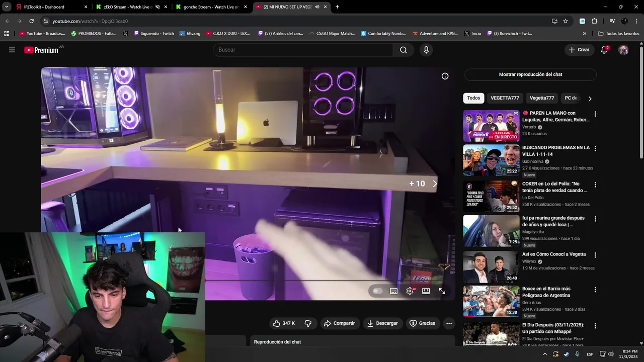The height and width of the screenshot is (362, 644).
Task: Open options for the PAREN LA MANO video
Action: coord(595,114)
